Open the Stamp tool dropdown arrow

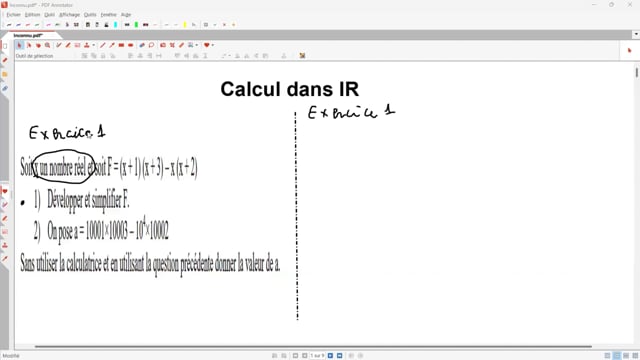tap(93, 45)
